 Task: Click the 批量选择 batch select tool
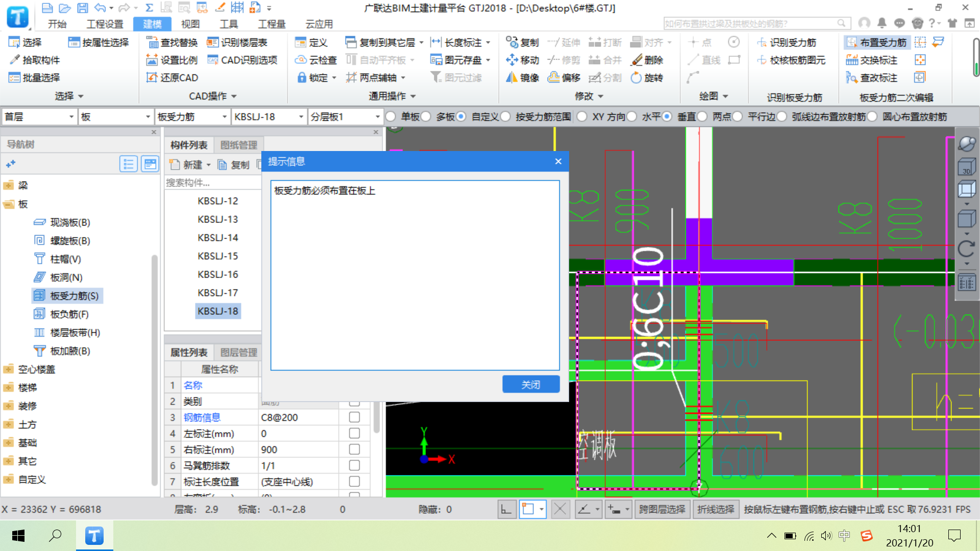click(35, 78)
